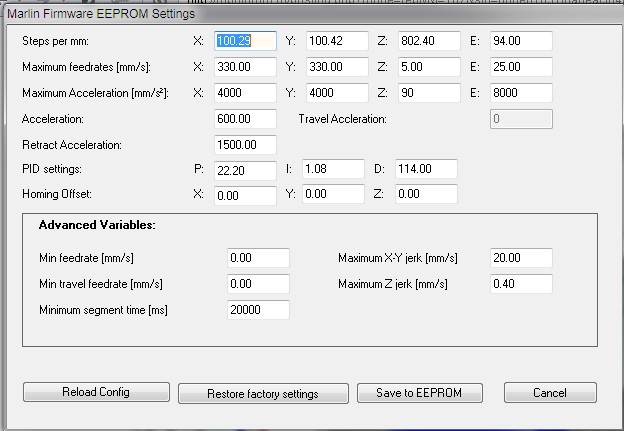Viewport: 624px width, 431px height.
Task: Edit Maximum Acceleration E field
Action: click(521, 93)
